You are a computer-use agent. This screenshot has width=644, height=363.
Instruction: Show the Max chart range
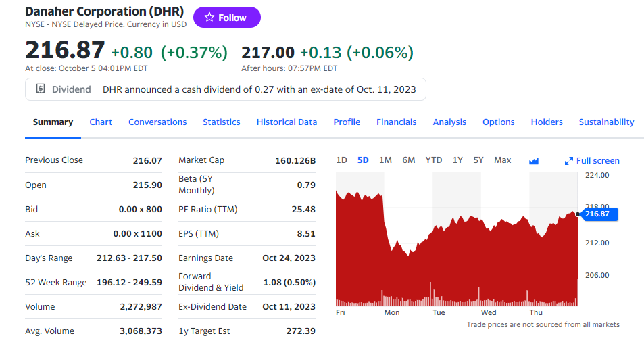coord(502,160)
